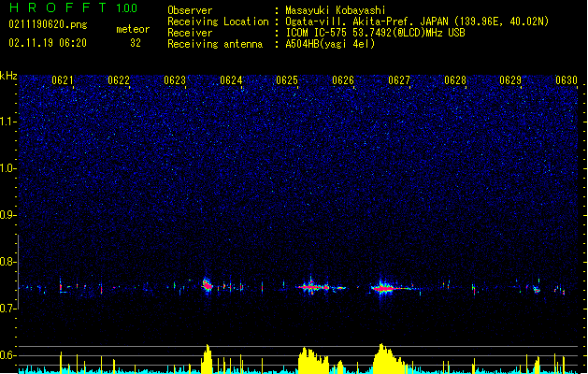Click the antenna value A504HB(yagi 4el)
The height and width of the screenshot is (374, 588).
click(330, 44)
